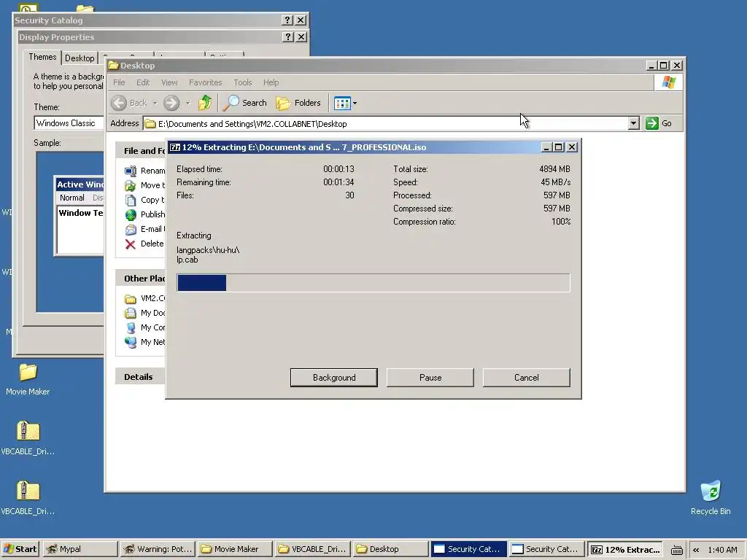Send extraction to Background

[x=334, y=377]
